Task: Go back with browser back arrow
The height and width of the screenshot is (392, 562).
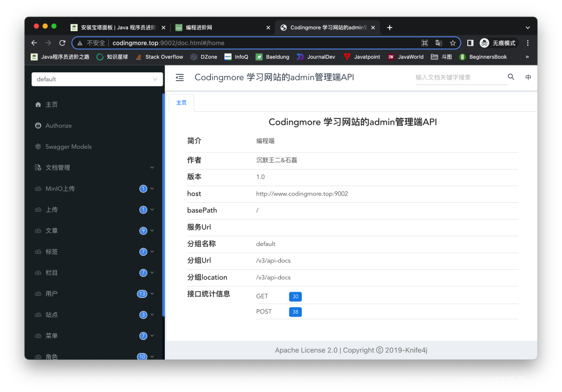Action: 34,43
